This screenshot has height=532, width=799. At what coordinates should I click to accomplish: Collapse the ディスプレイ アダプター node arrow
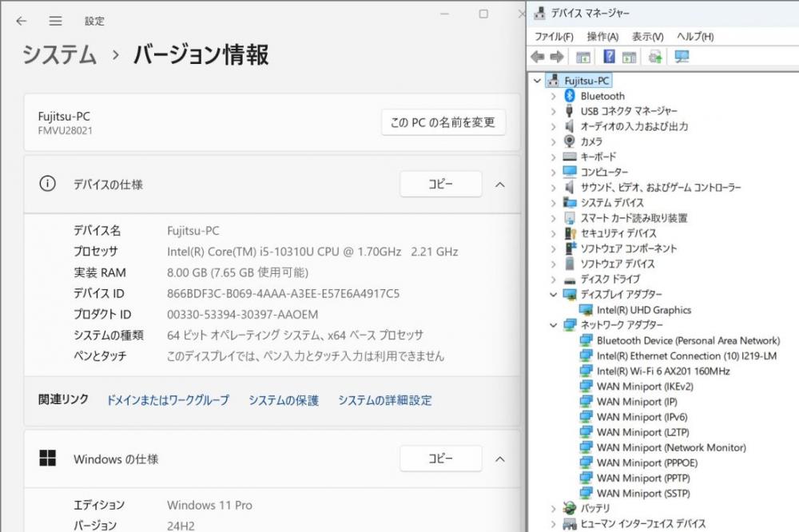pos(554,295)
